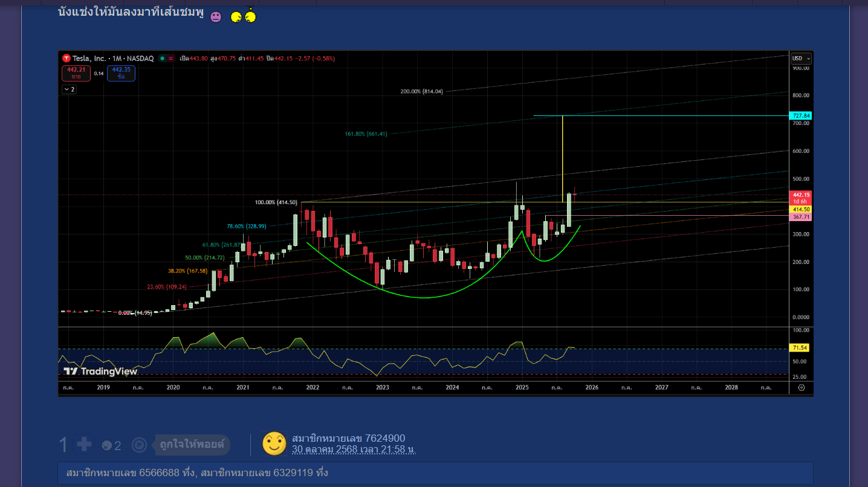Click the emotion face icon with count 2

(x=106, y=446)
